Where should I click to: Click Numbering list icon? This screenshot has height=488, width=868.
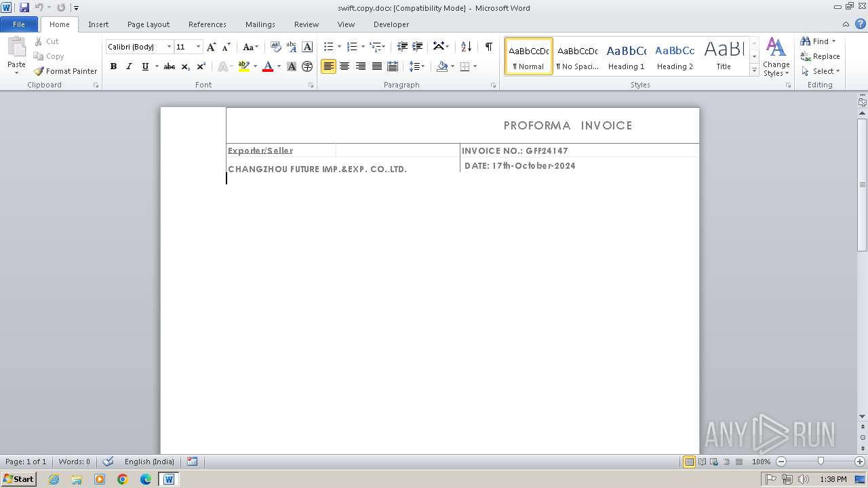pyautogui.click(x=351, y=47)
